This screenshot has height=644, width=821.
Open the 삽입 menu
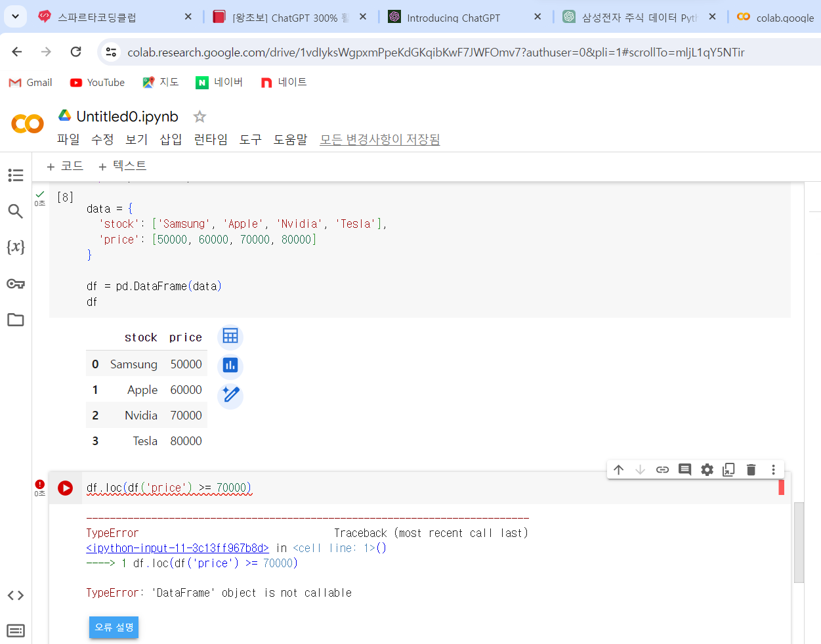point(171,139)
